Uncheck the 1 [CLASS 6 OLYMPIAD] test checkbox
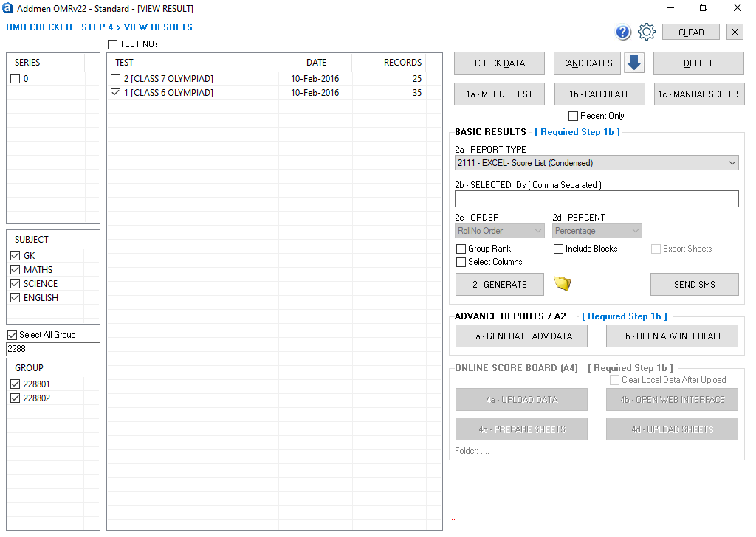Image resolution: width=756 pixels, height=537 pixels. (x=115, y=92)
